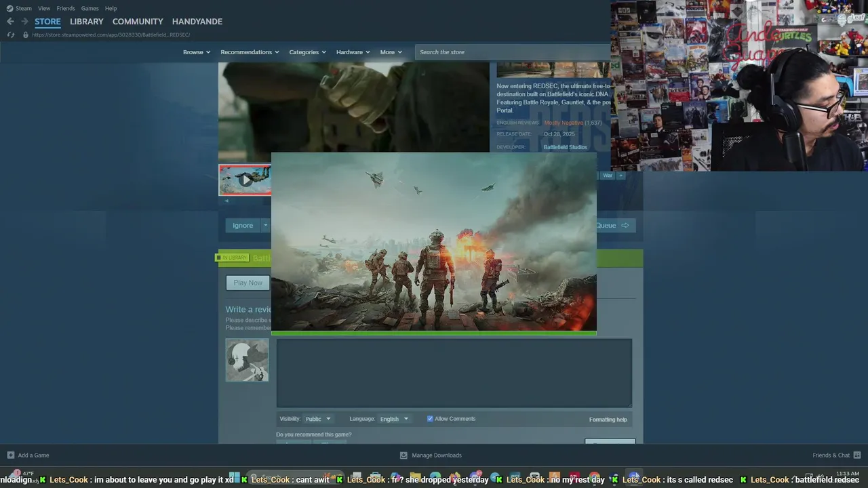Click in the Search the store field
Viewport: 868px width, 488px height.
pyautogui.click(x=513, y=52)
